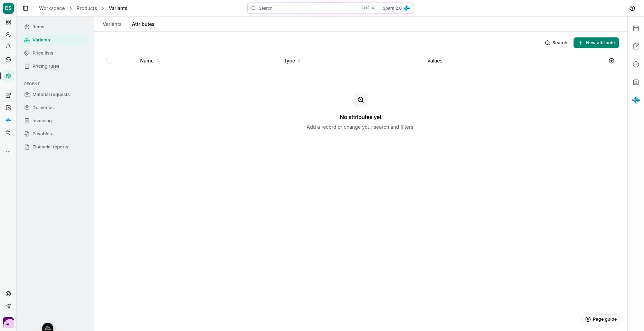The height and width of the screenshot is (331, 644).
Task: Click the Products breadcrumb link
Action: [x=87, y=8]
